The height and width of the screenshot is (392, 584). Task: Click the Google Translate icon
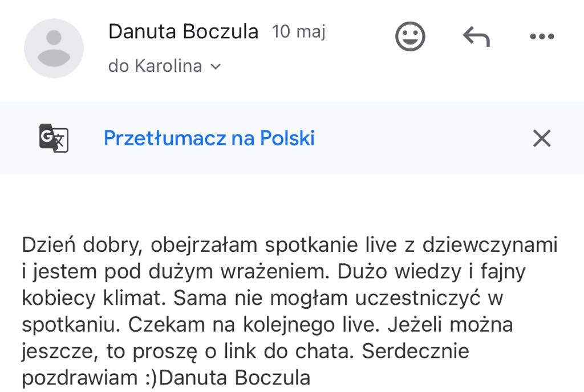(x=54, y=138)
